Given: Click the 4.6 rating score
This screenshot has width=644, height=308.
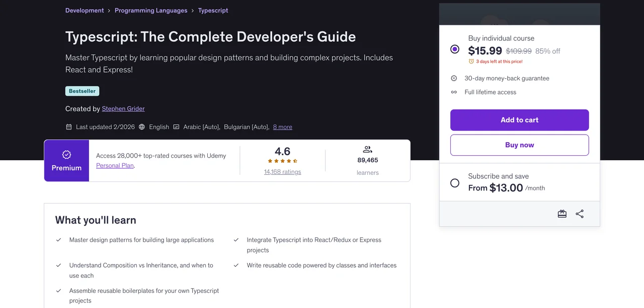Looking at the screenshot, I should [x=283, y=151].
